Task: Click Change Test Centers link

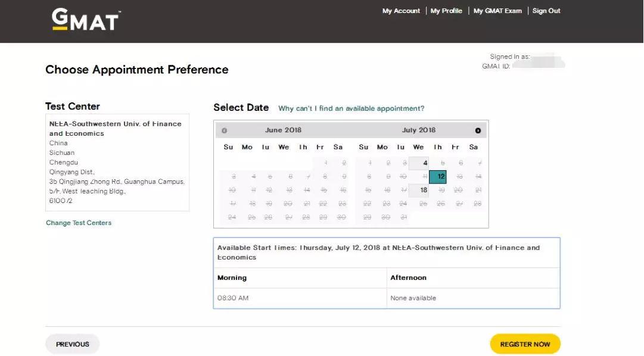Action: [79, 223]
